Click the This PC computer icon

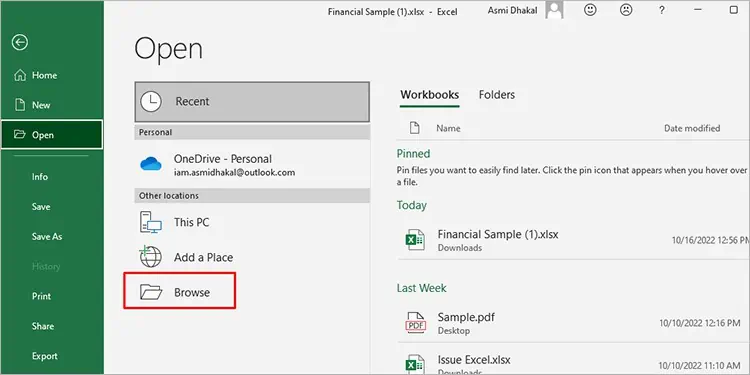[151, 222]
